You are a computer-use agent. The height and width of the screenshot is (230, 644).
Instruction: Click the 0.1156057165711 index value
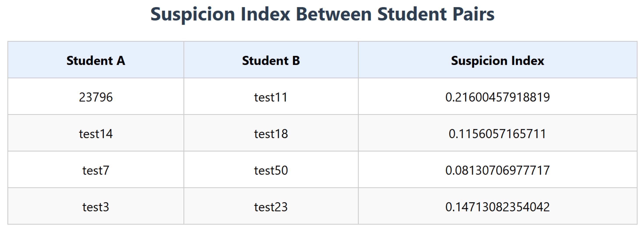pyautogui.click(x=497, y=134)
